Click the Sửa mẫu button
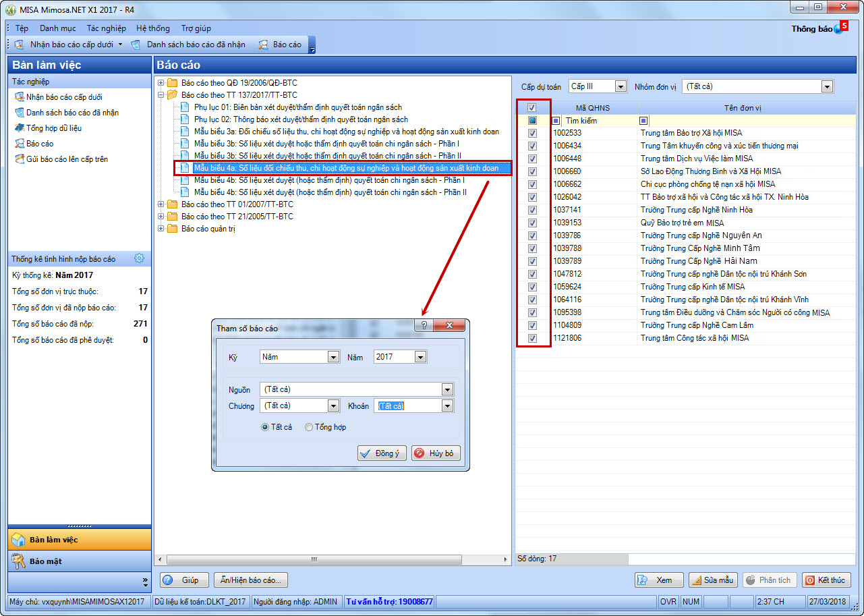Image resolution: width=864 pixels, height=616 pixels. point(714,580)
